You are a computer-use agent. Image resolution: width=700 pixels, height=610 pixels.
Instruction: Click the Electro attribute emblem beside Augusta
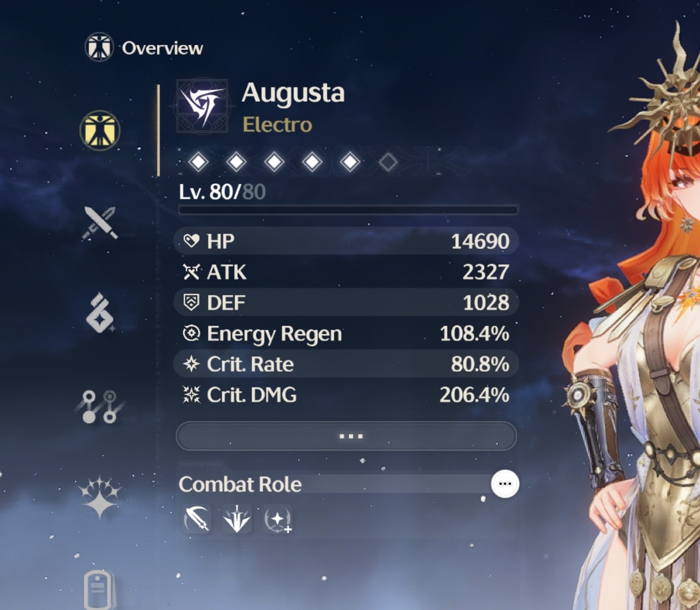tap(203, 106)
